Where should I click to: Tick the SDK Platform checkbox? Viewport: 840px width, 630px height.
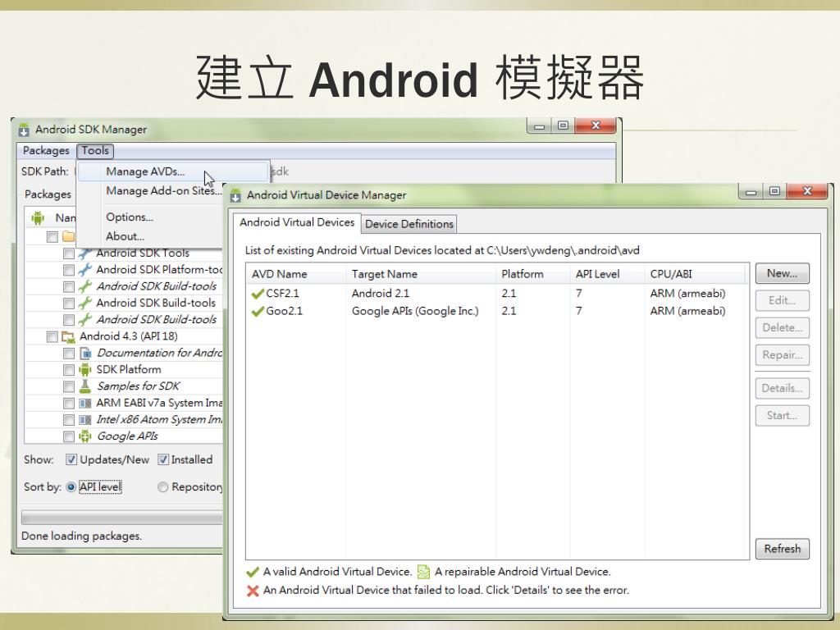tap(69, 370)
